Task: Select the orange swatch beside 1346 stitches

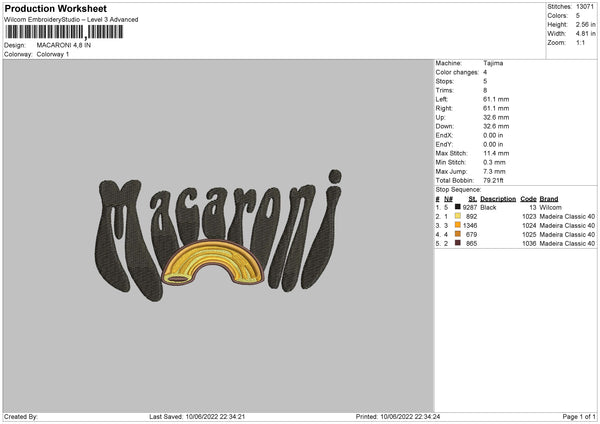Action: (x=457, y=225)
